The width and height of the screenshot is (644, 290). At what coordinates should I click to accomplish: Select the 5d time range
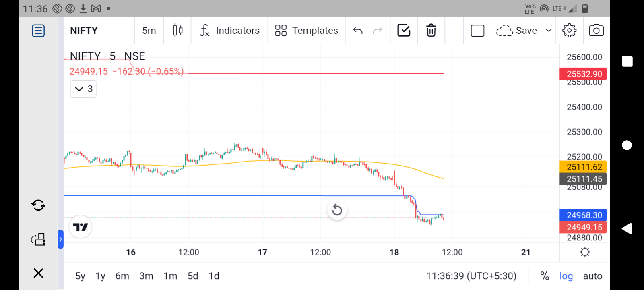193,276
